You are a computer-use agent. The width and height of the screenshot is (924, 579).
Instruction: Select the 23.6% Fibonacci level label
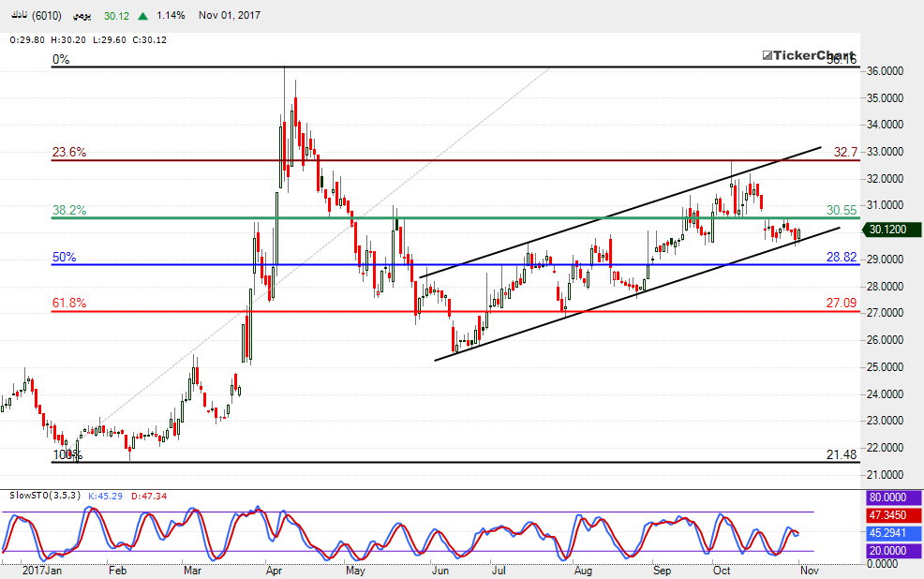[x=69, y=152]
